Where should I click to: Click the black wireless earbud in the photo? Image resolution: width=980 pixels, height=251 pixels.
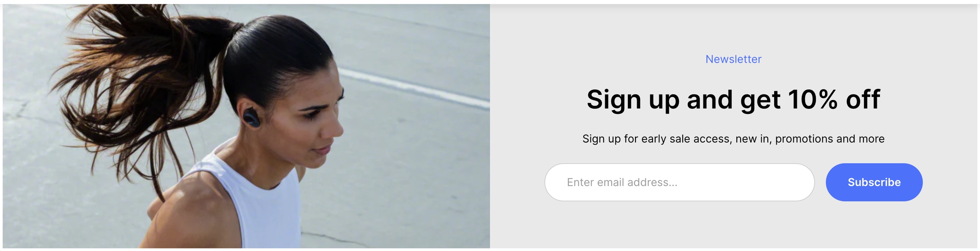pyautogui.click(x=251, y=117)
